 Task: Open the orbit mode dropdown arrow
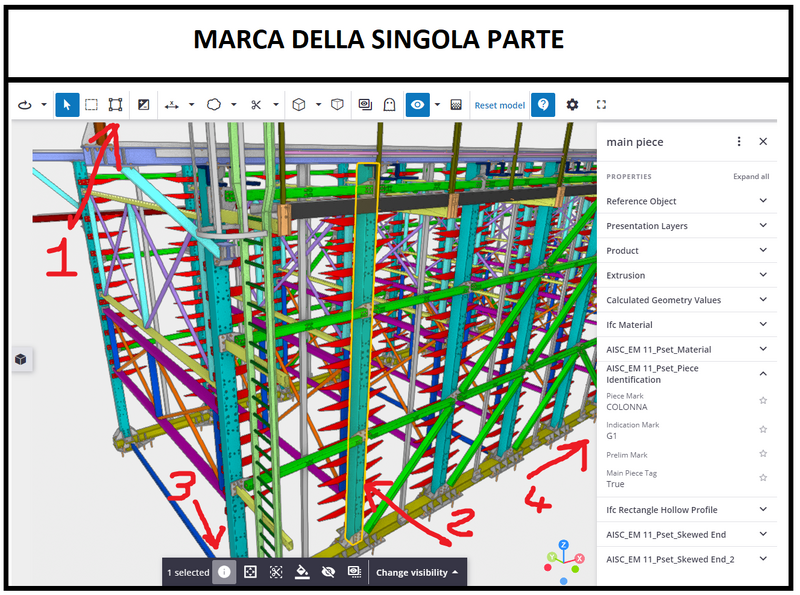[x=44, y=105]
